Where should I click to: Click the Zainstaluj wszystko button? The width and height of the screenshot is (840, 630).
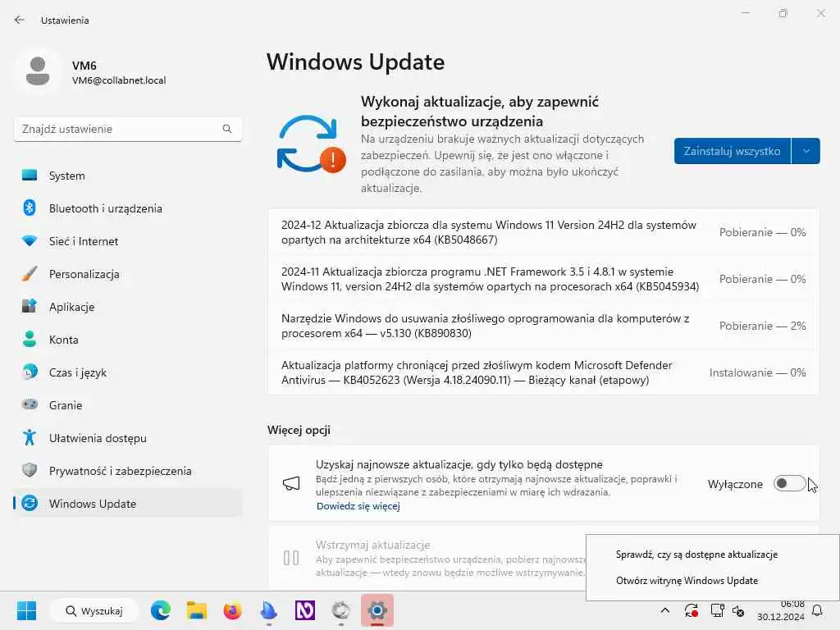pos(732,151)
